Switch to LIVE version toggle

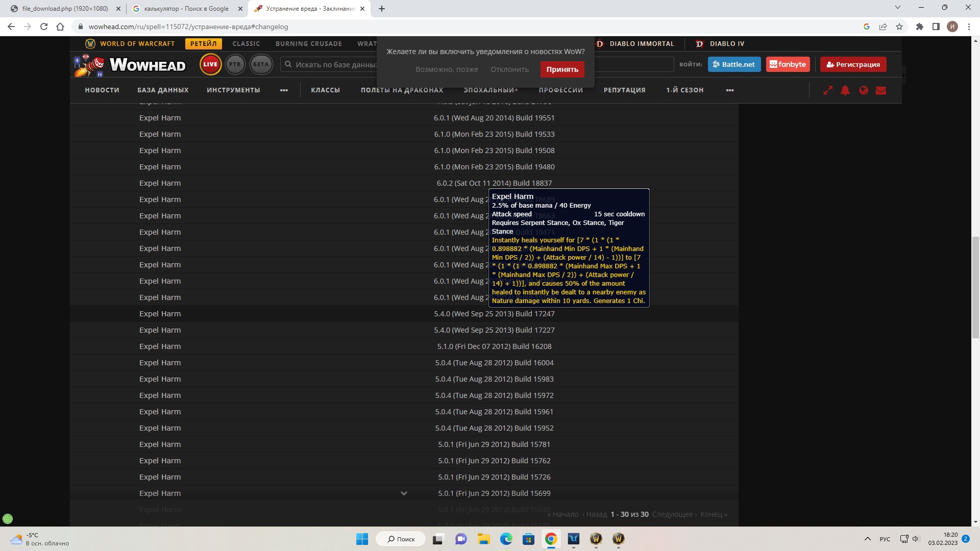coord(210,64)
